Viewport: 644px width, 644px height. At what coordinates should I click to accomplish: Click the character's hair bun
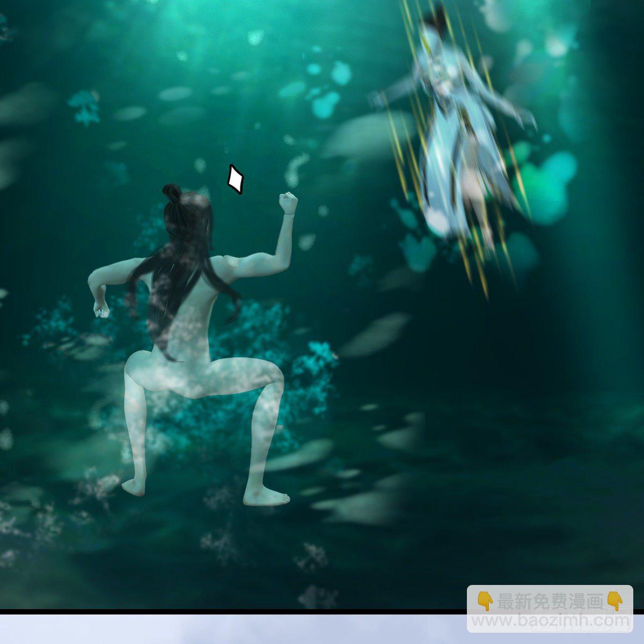pos(172,192)
